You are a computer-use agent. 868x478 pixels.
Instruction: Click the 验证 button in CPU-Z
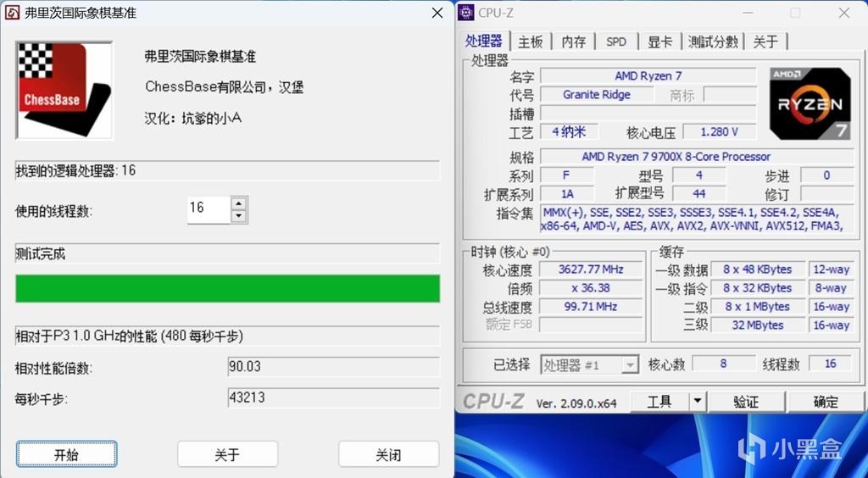click(x=746, y=401)
